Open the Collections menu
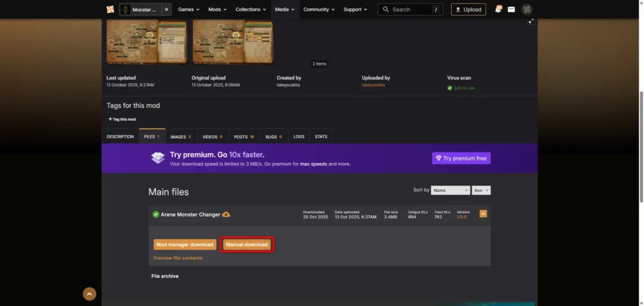The width and height of the screenshot is (644, 306). pos(251,9)
